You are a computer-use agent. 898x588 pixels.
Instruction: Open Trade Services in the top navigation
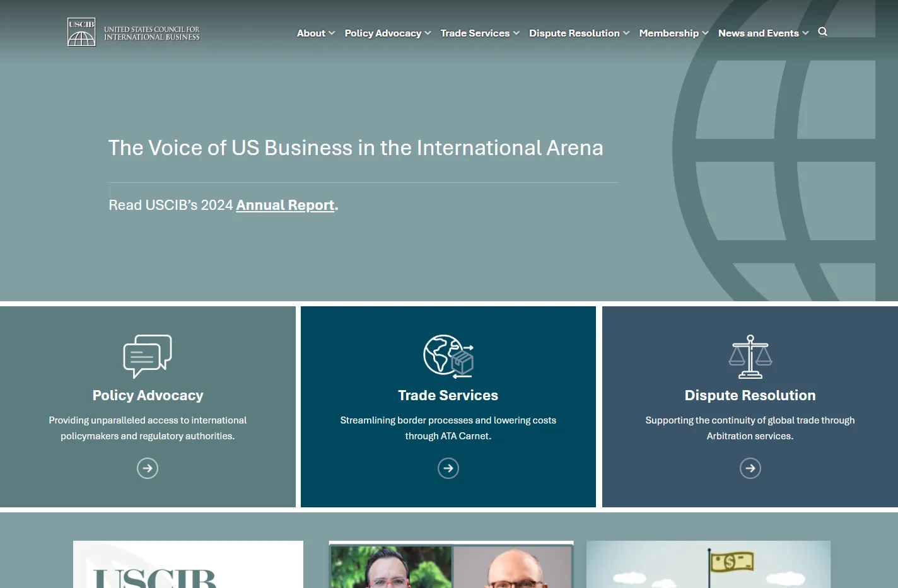coord(475,33)
